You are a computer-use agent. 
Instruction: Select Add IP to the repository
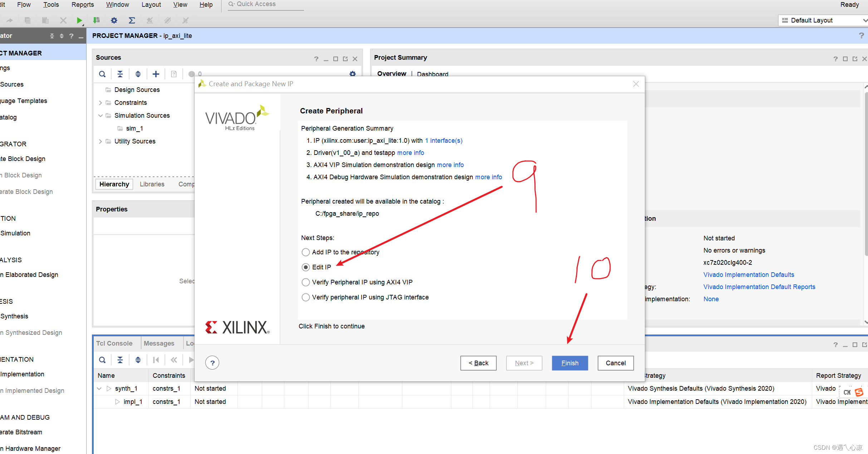pyautogui.click(x=305, y=252)
